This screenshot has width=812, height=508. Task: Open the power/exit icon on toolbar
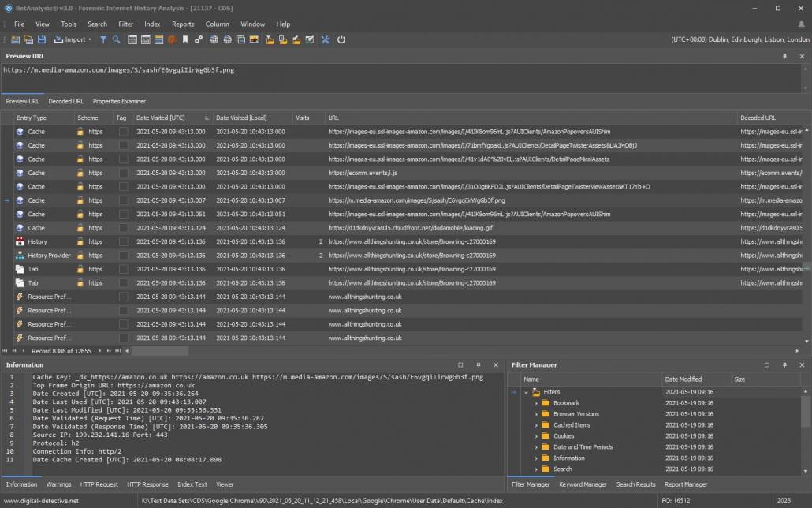click(341, 39)
